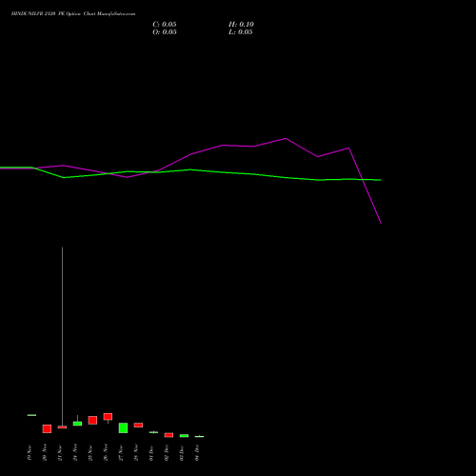Select the 03 Dec date label
The width and height of the screenshot is (476, 476).
[182, 453]
